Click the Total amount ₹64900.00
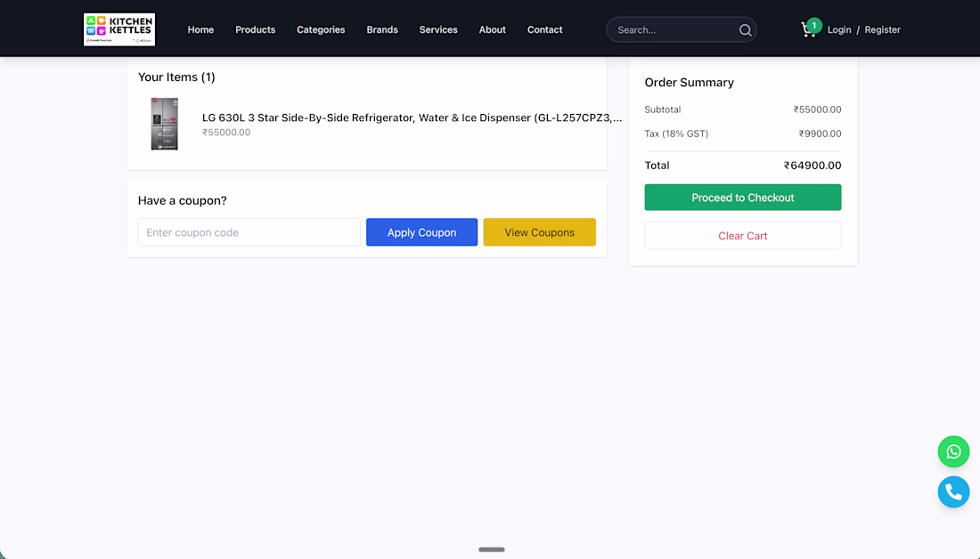Image resolution: width=980 pixels, height=559 pixels. (x=813, y=166)
